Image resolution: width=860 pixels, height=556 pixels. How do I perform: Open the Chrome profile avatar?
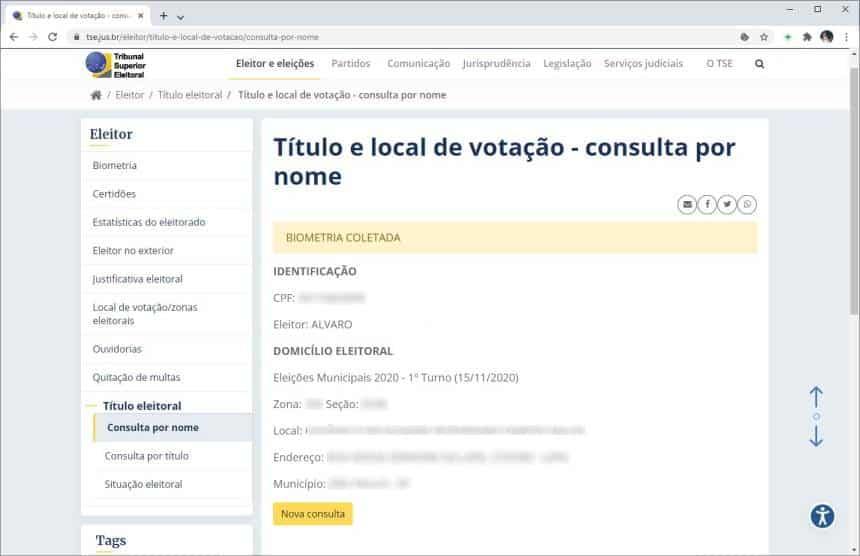[827, 37]
